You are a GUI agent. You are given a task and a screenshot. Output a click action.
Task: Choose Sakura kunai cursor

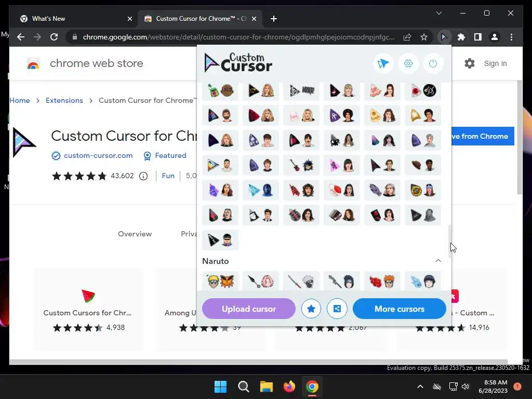pos(261,281)
